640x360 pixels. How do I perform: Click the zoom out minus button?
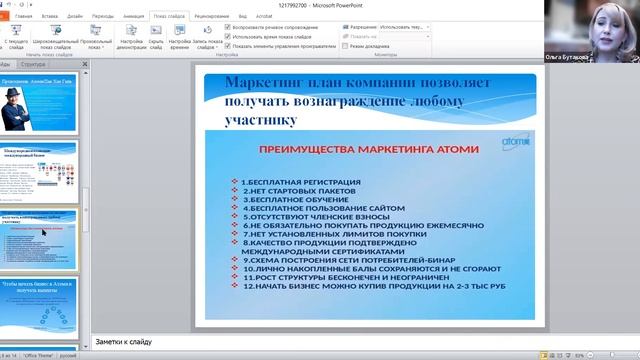590,356
